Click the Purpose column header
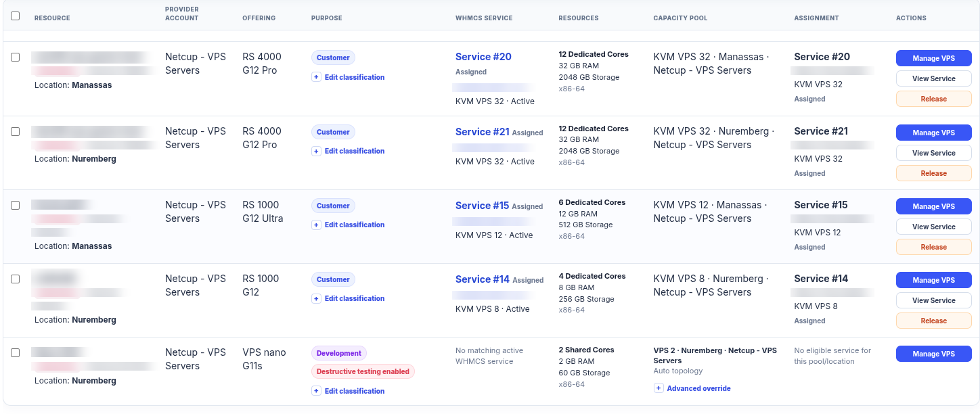980x418 pixels. click(x=327, y=18)
